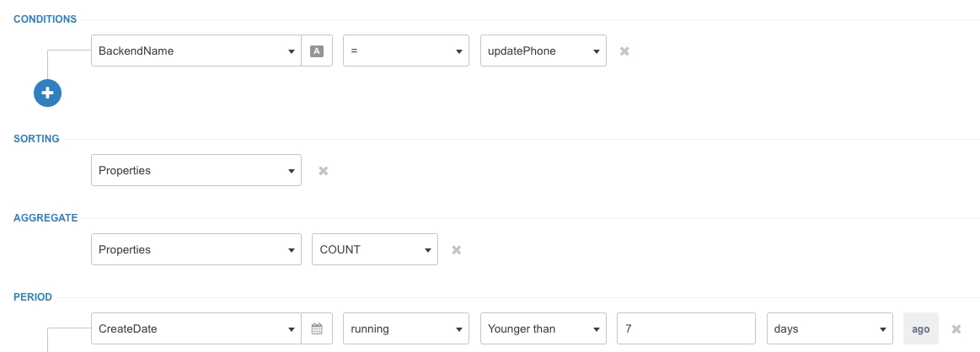The height and width of the screenshot is (352, 980).
Task: Click the period number input showing 7
Action: point(685,329)
